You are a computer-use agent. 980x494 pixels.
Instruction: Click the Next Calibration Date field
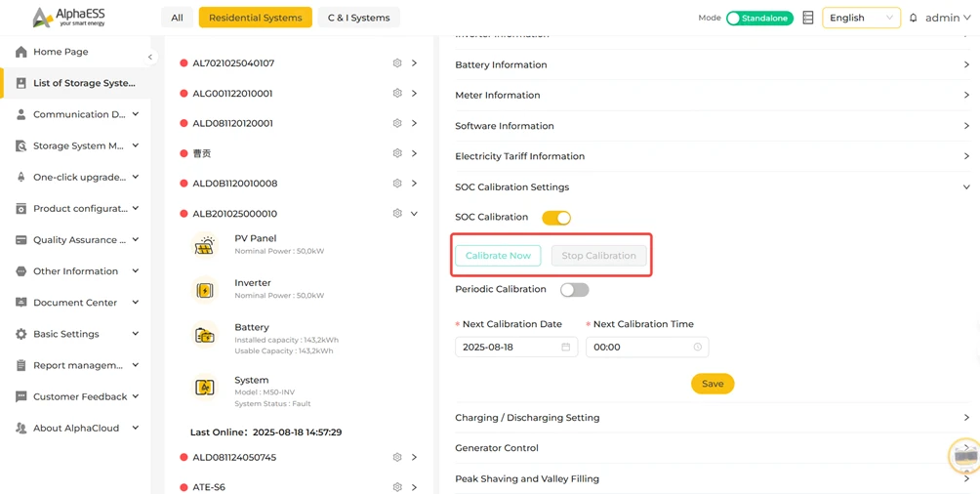point(516,347)
